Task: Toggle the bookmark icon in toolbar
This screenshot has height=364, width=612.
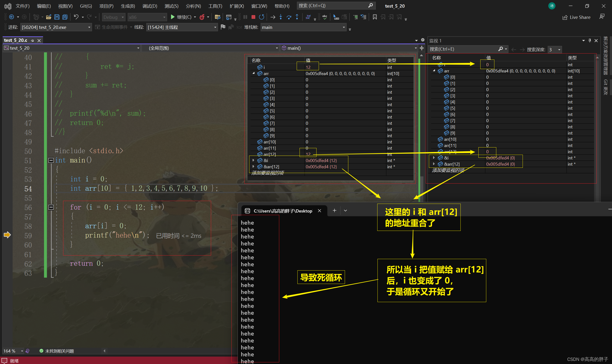Action: pos(375,17)
